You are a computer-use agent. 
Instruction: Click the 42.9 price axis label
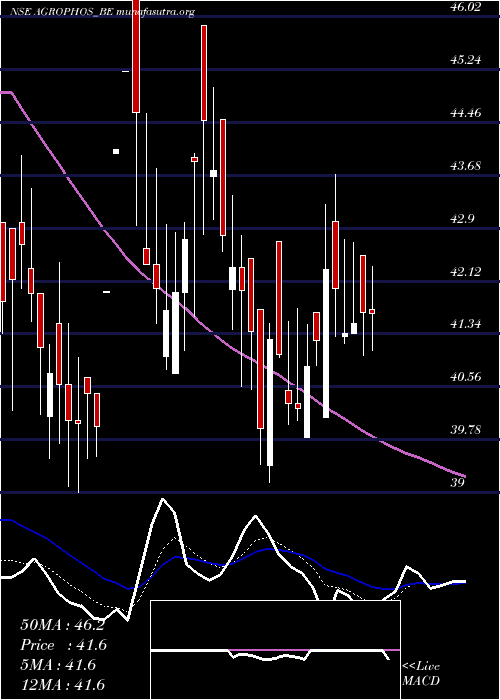463,219
